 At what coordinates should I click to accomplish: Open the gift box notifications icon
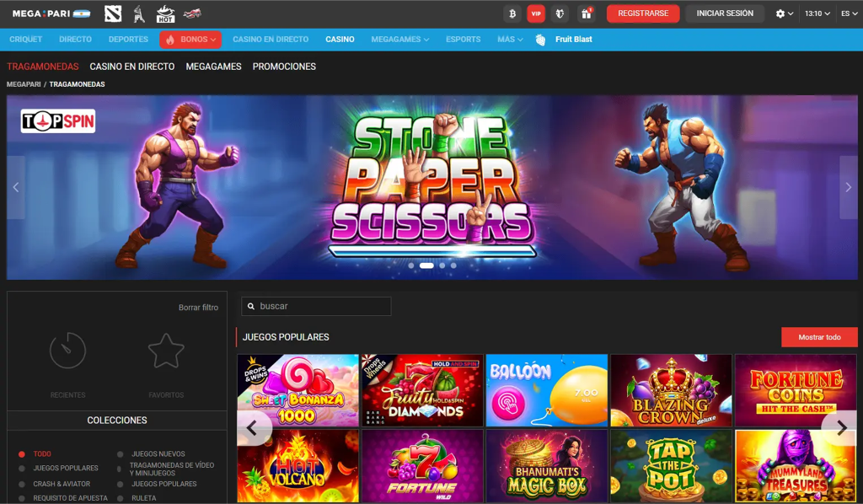587,13
